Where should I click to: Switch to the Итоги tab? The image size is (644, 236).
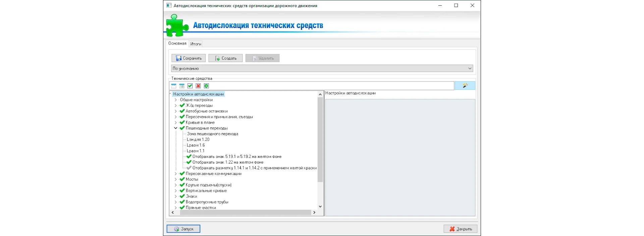(196, 44)
